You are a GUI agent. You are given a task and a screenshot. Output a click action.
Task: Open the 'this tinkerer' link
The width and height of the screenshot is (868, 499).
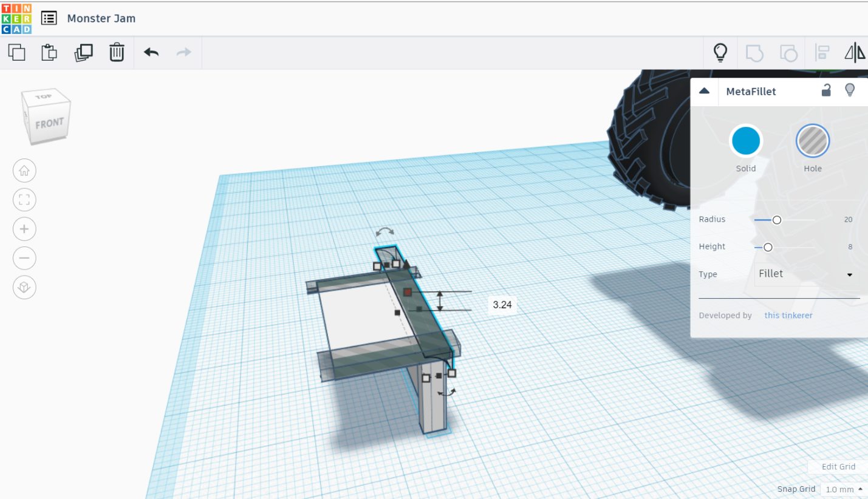(x=788, y=316)
